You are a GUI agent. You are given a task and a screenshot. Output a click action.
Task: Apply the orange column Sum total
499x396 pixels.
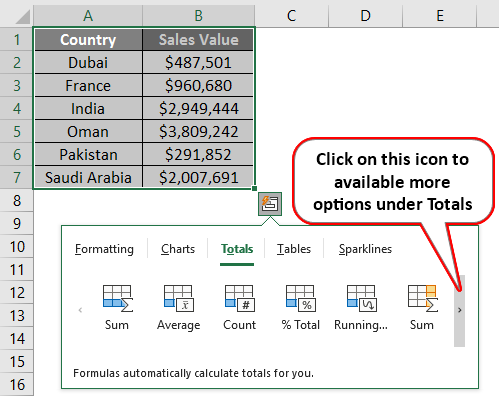[422, 307]
